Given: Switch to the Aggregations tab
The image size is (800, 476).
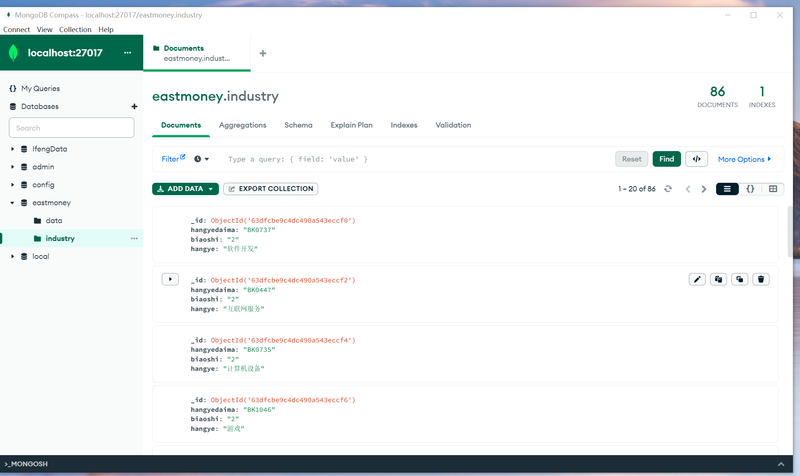Looking at the screenshot, I should coord(242,125).
